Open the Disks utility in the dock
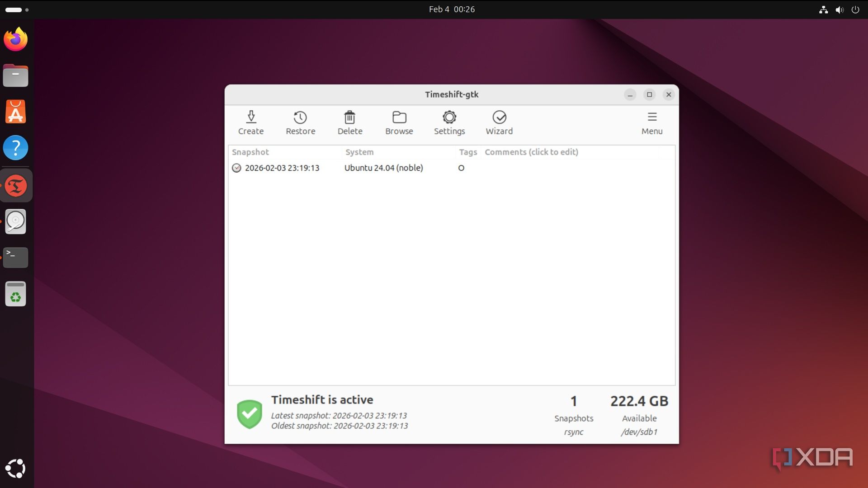The width and height of the screenshot is (868, 488). [16, 221]
